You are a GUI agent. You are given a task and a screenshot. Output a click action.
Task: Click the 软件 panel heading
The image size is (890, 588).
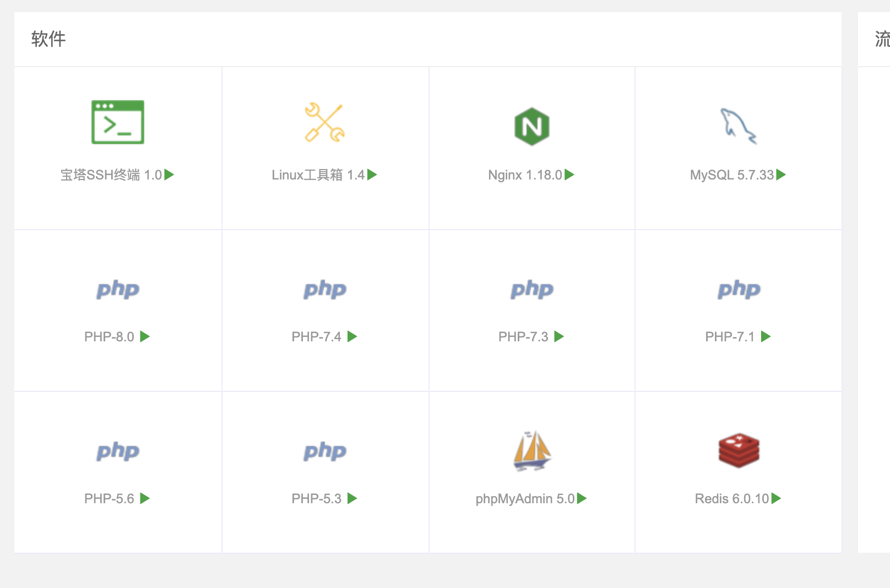click(x=48, y=39)
